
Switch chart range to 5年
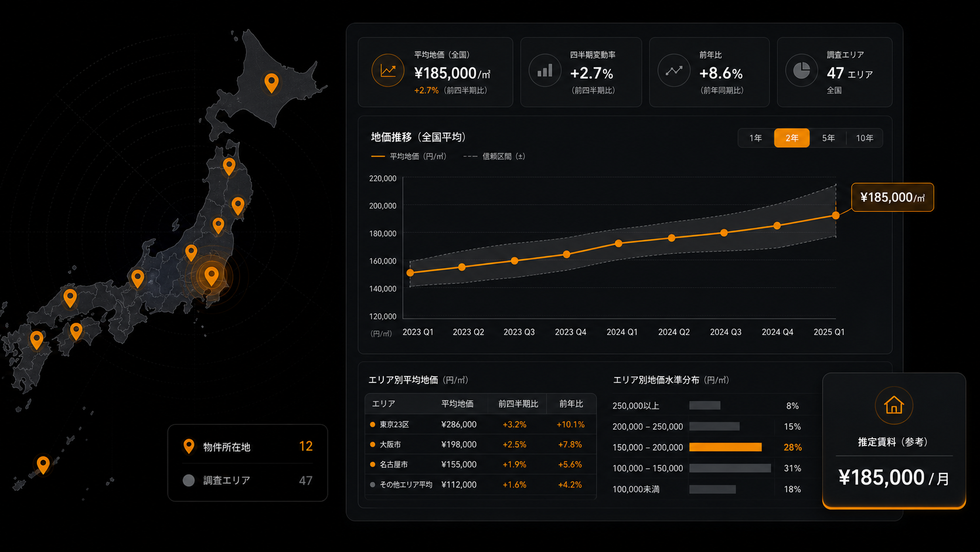pos(828,138)
